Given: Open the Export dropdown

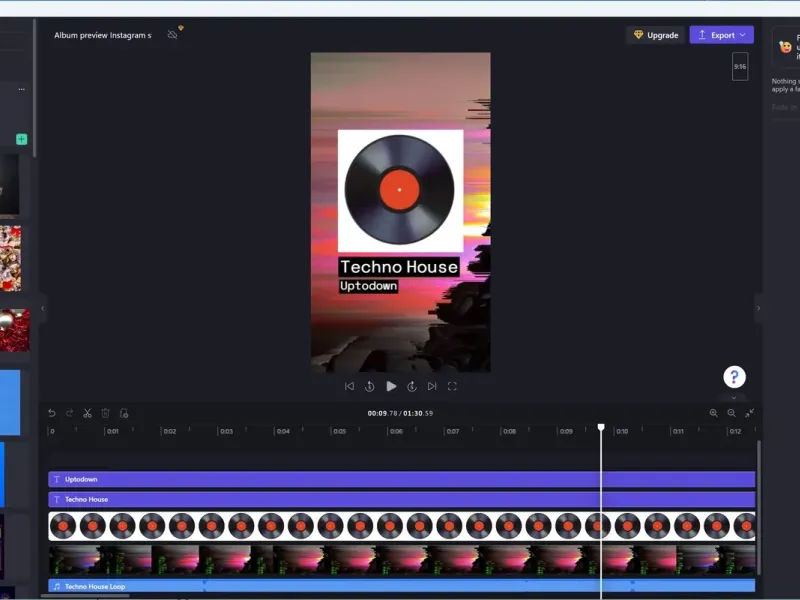Looking at the screenshot, I should [721, 35].
